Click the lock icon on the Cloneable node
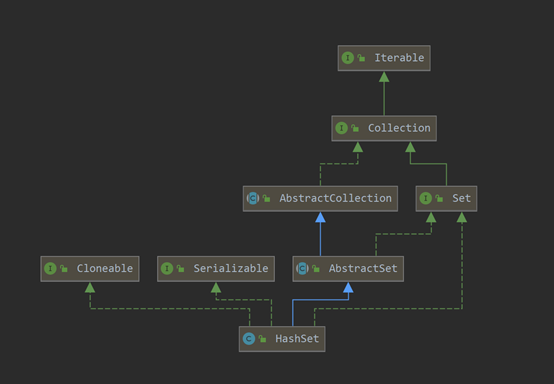The width and height of the screenshot is (554, 384). 64,268
